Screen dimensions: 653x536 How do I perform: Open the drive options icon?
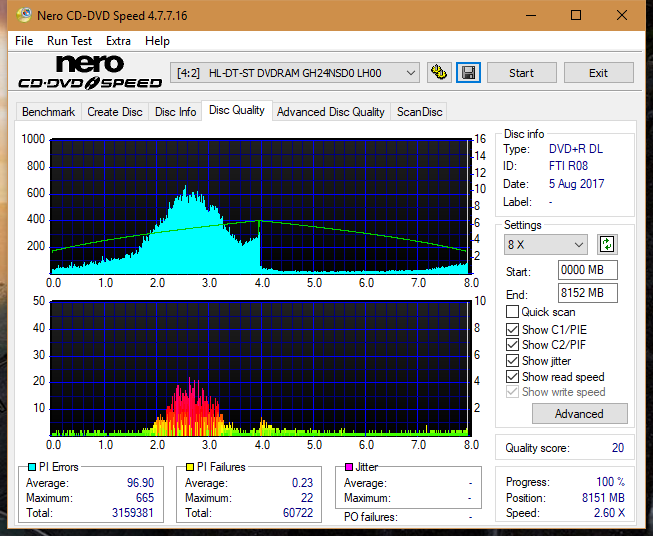(x=439, y=73)
